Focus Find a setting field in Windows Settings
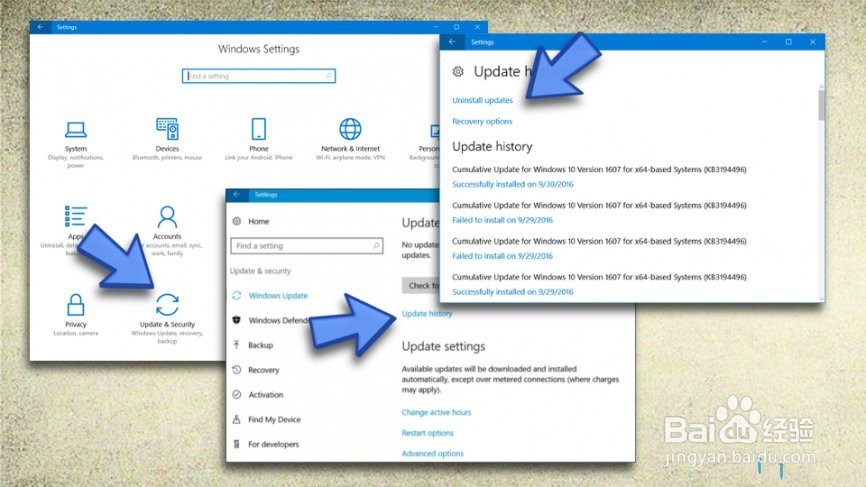The image size is (866, 487). [258, 76]
